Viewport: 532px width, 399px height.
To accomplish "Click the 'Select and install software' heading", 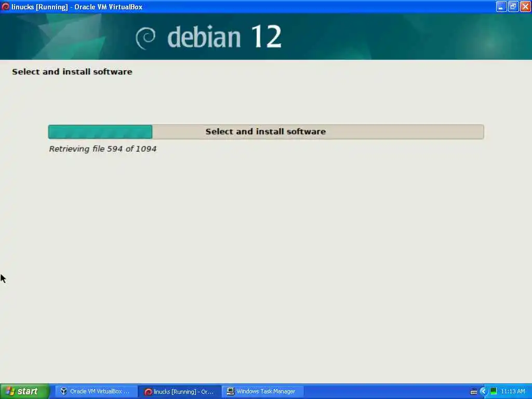I will pos(72,72).
